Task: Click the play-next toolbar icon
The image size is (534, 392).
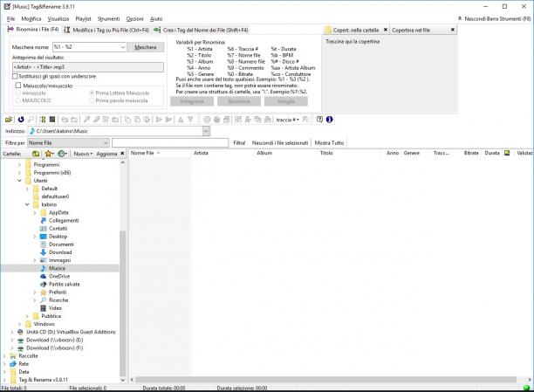Action: [x=168, y=120]
